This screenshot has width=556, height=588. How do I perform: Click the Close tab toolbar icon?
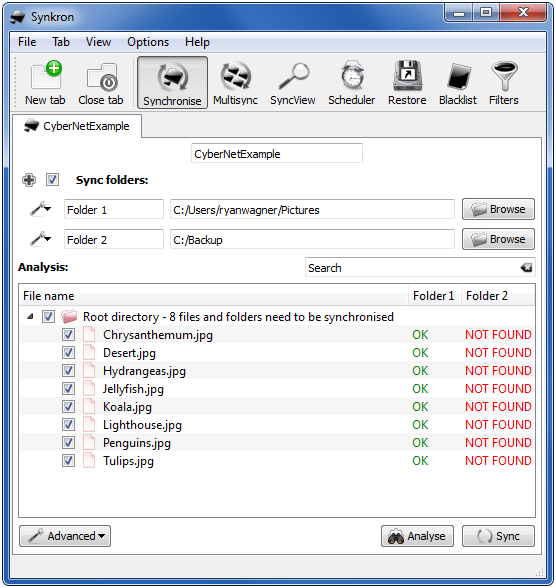(101, 83)
